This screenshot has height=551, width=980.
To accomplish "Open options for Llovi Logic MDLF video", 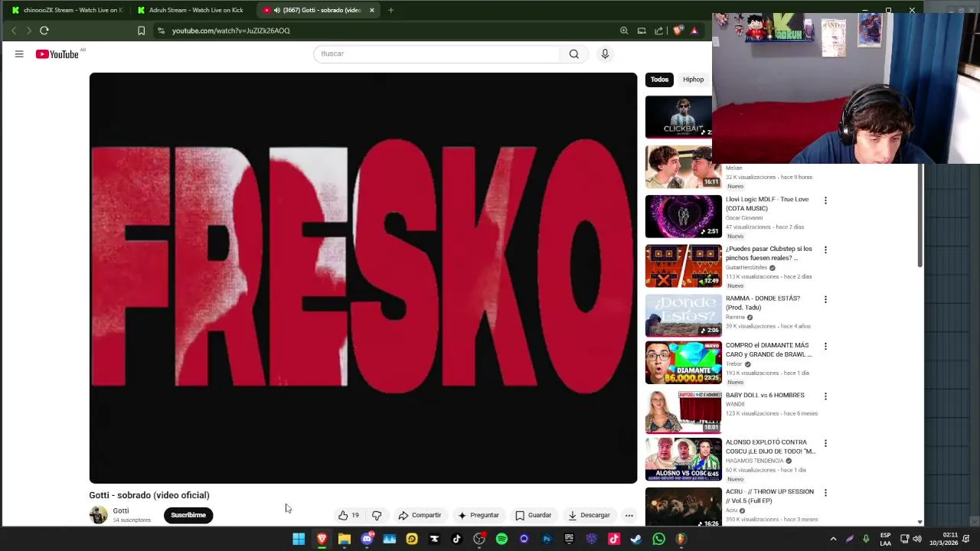I will tap(825, 201).
